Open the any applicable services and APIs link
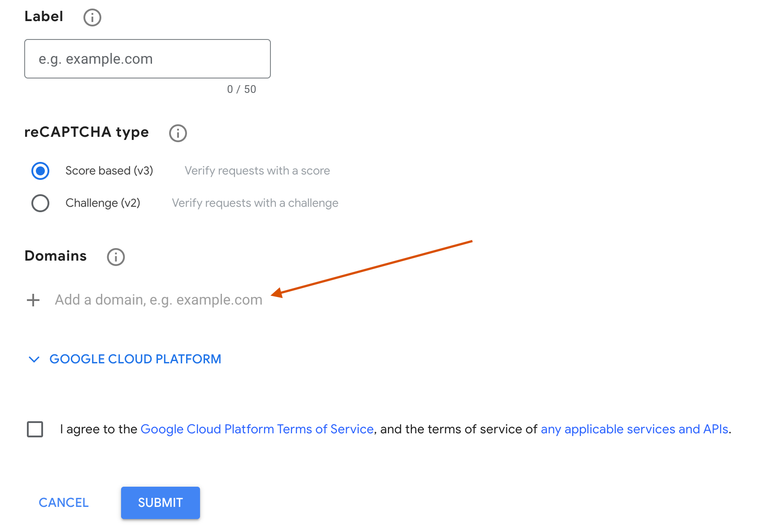This screenshot has width=783, height=532. pyautogui.click(x=635, y=429)
